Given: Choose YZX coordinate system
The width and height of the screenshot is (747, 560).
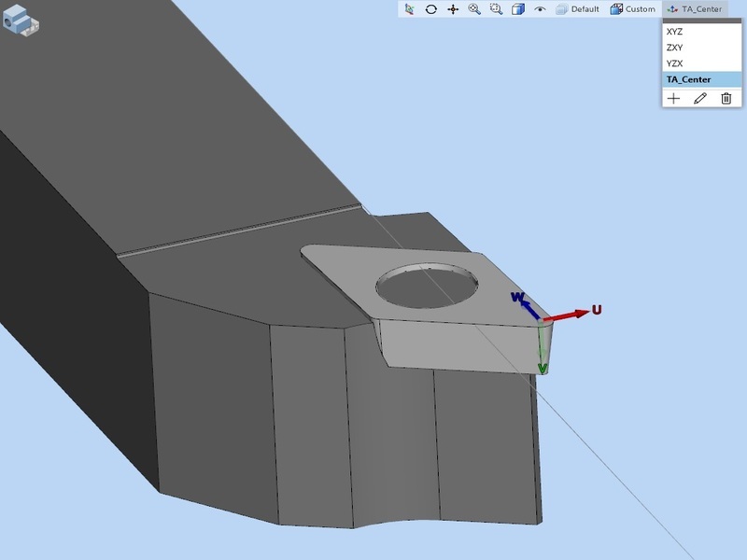Looking at the screenshot, I should pyautogui.click(x=702, y=63).
